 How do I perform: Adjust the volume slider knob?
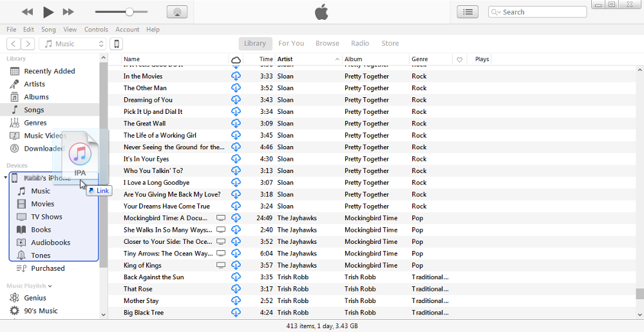coord(129,12)
